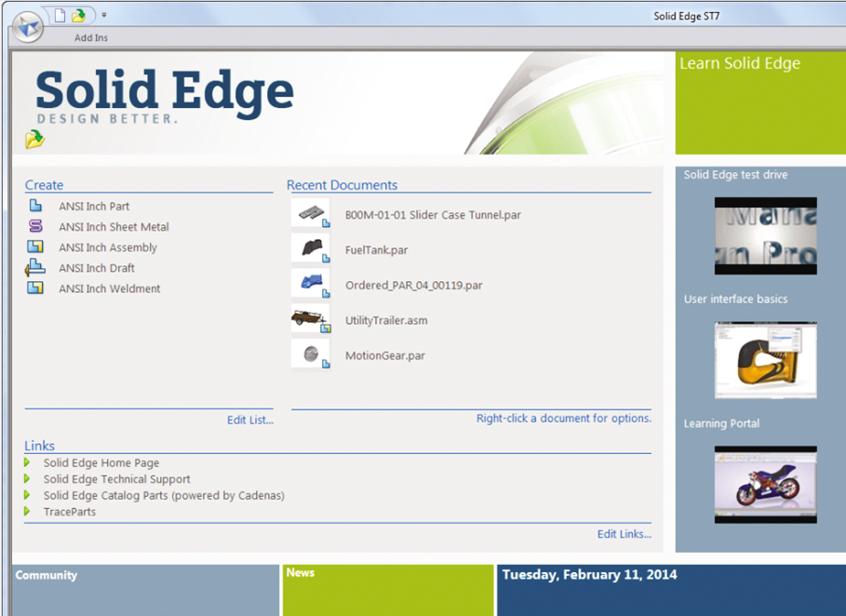
Task: Open the Edit List link under Recent Documents
Action: pyautogui.click(x=249, y=421)
